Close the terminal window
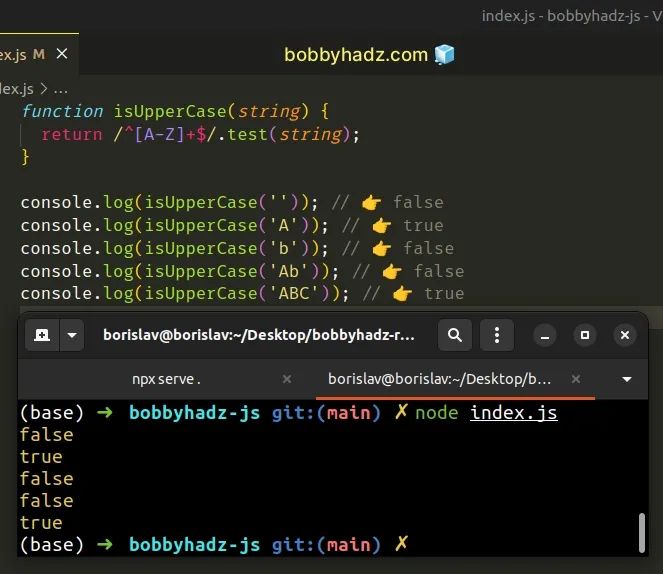 pyautogui.click(x=625, y=335)
